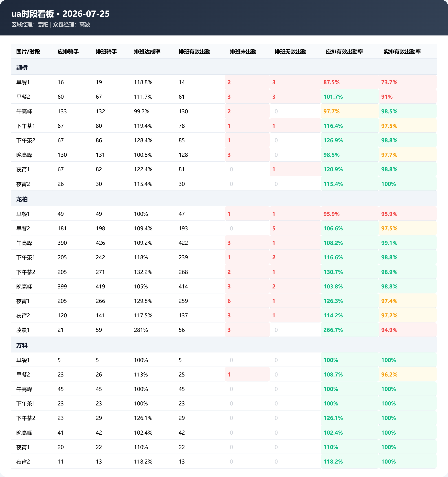Viewport: 448px width, 477px height.
Task: Click the "排班无效出勤" column header
Action: click(x=291, y=52)
